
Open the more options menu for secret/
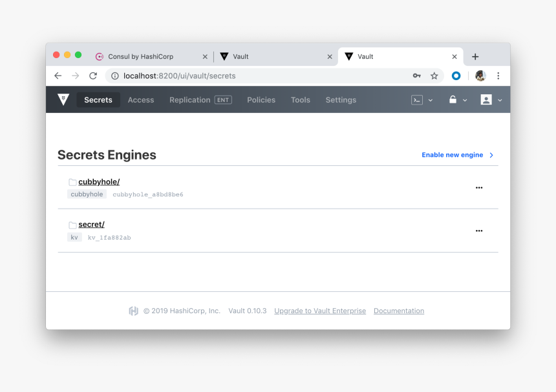tap(479, 231)
